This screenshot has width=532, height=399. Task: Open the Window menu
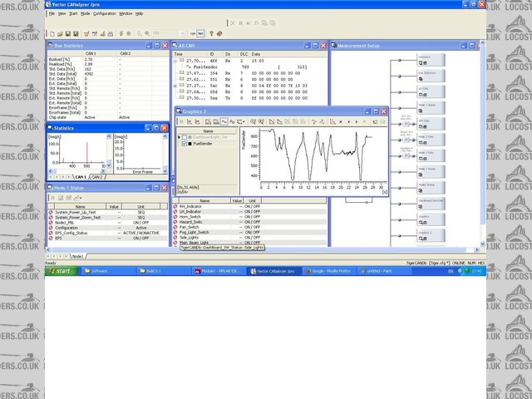click(x=126, y=14)
